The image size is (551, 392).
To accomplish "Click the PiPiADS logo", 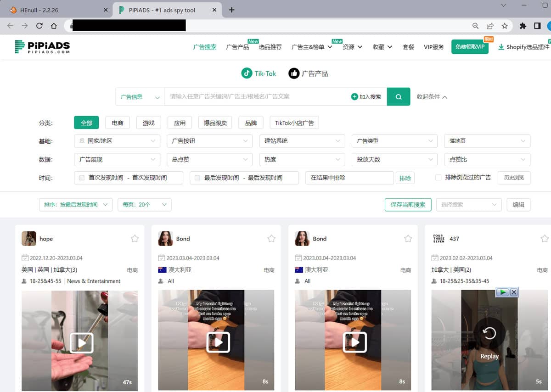I will (x=42, y=46).
